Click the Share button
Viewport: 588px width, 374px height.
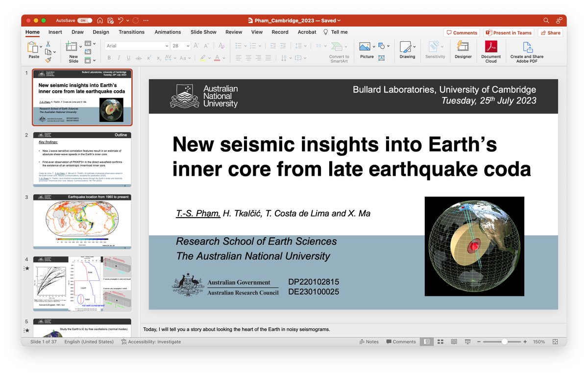[x=550, y=33]
